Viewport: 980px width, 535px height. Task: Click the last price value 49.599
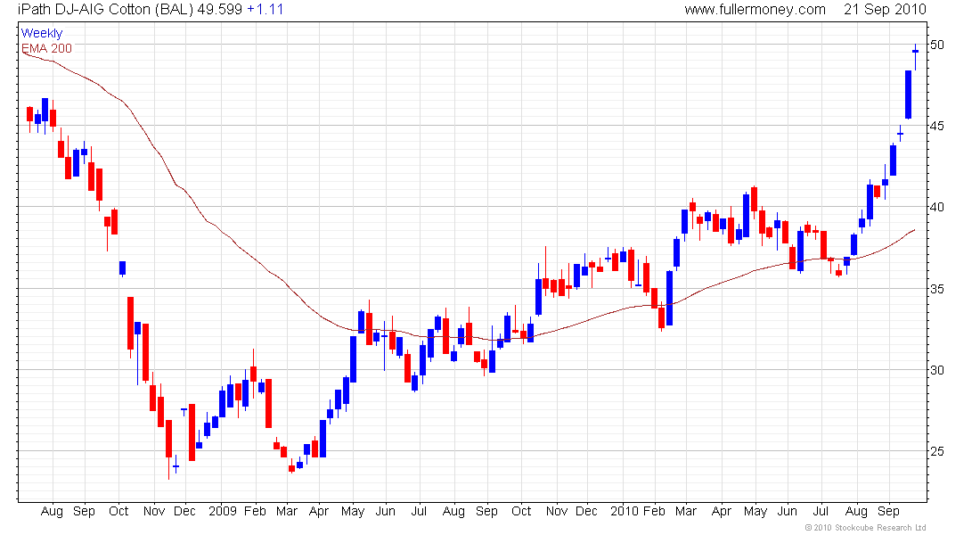(219, 10)
